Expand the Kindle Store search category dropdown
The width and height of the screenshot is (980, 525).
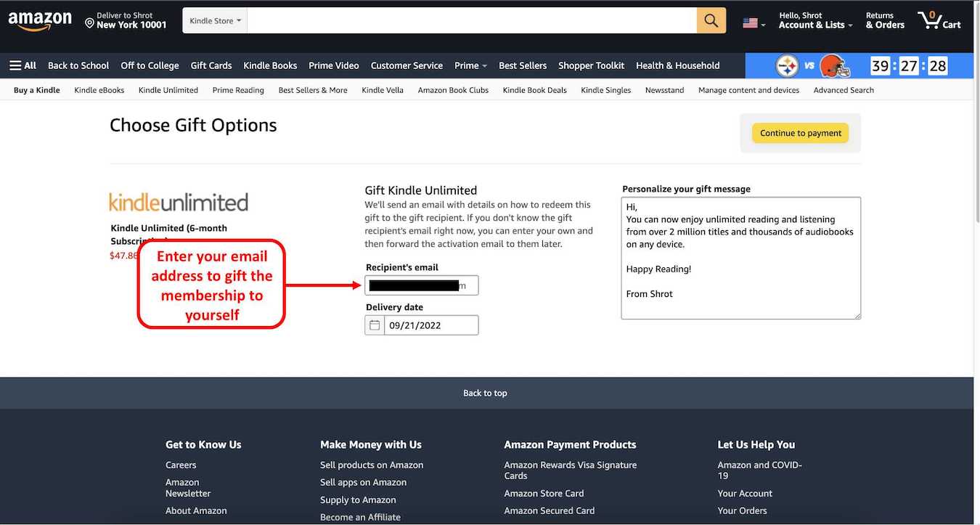(x=215, y=20)
